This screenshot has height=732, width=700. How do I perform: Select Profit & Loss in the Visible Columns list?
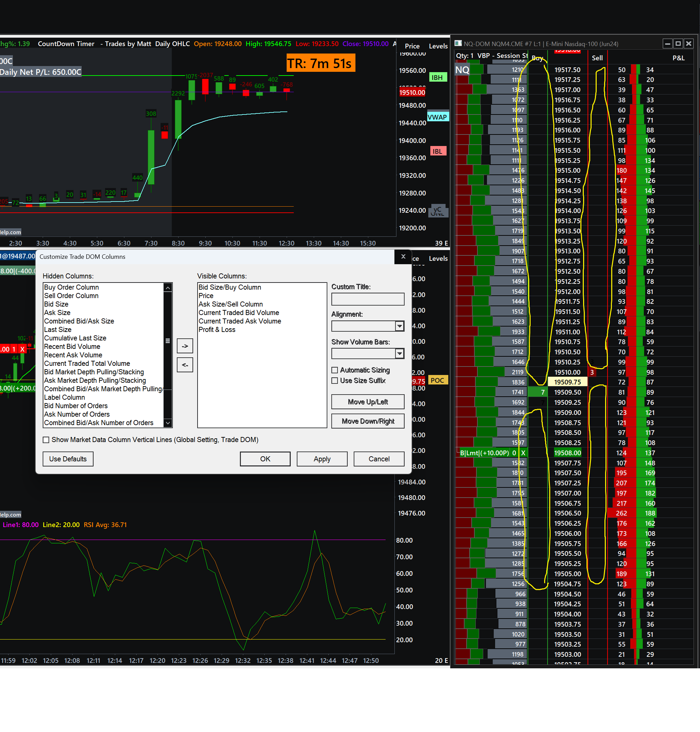(x=217, y=329)
